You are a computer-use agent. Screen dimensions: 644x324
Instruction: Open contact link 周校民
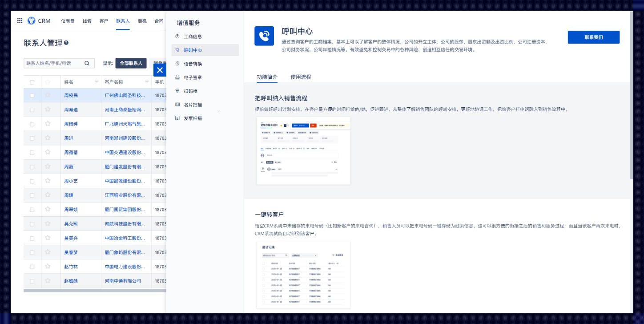pyautogui.click(x=71, y=96)
